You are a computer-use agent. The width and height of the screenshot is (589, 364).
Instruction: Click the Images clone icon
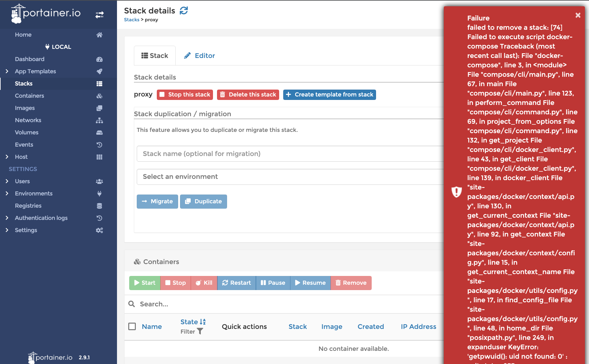pos(99,108)
